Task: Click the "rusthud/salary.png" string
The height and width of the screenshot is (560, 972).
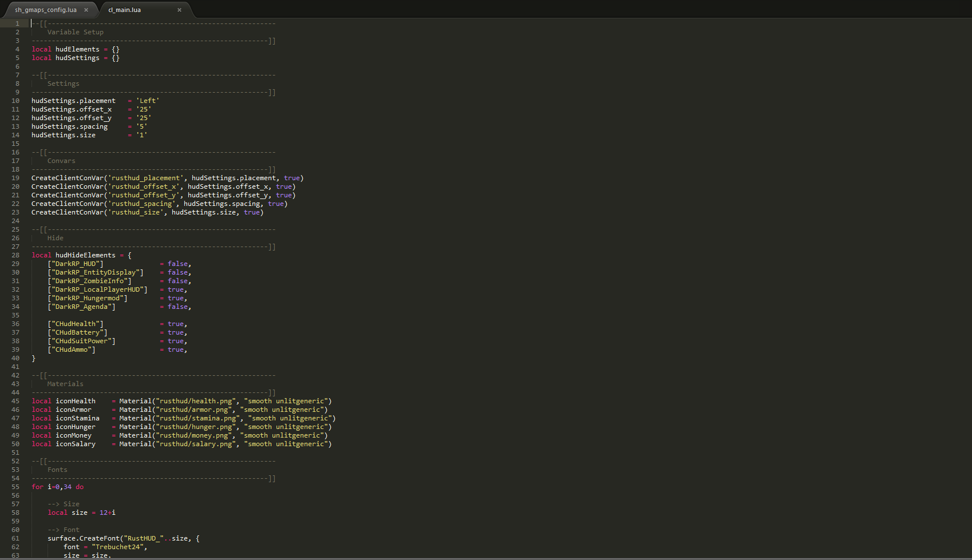Action: 196,444
